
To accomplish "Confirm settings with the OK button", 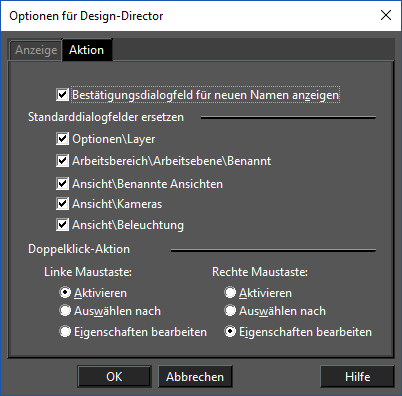I will pyautogui.click(x=114, y=377).
